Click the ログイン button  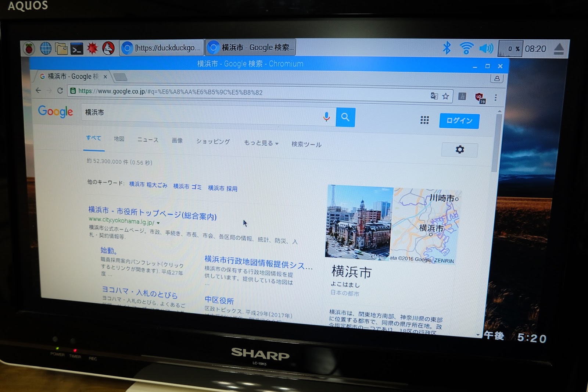tap(459, 121)
